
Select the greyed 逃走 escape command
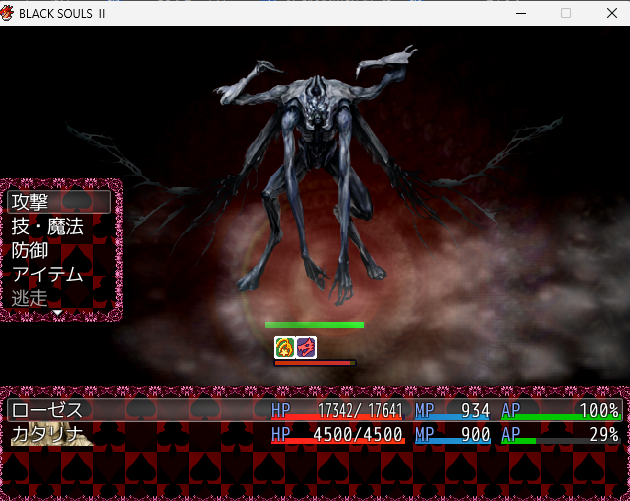pos(29,299)
